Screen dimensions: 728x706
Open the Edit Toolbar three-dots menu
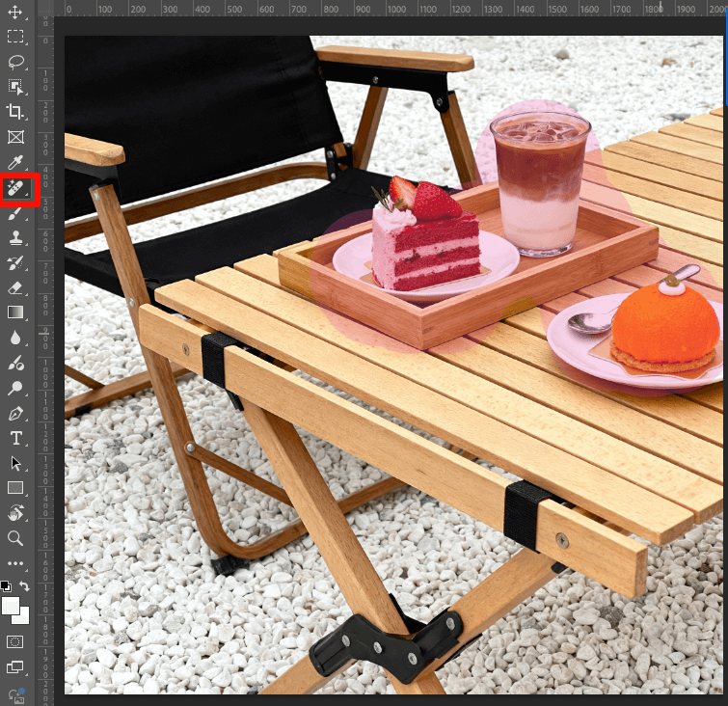coord(15,563)
